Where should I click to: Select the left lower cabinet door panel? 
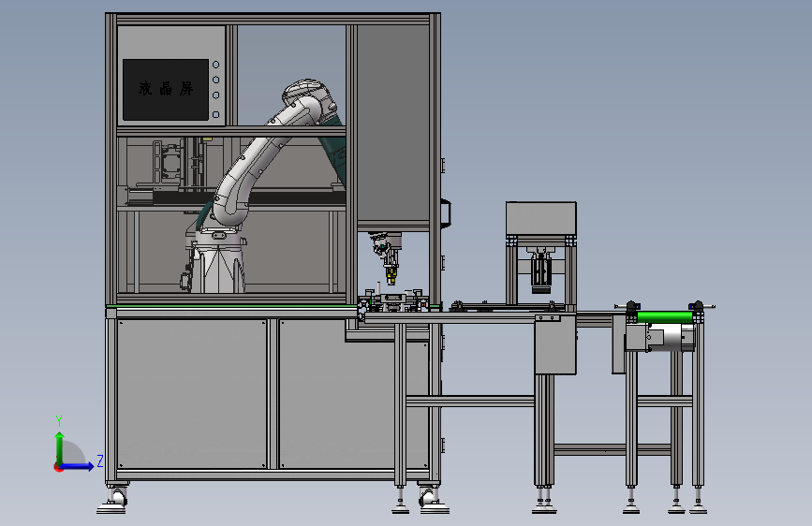[192, 394]
